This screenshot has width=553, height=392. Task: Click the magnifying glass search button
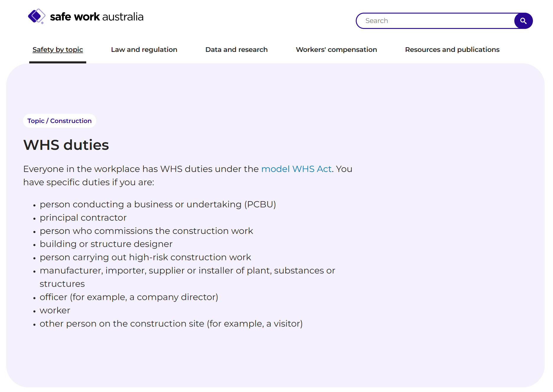(x=523, y=21)
